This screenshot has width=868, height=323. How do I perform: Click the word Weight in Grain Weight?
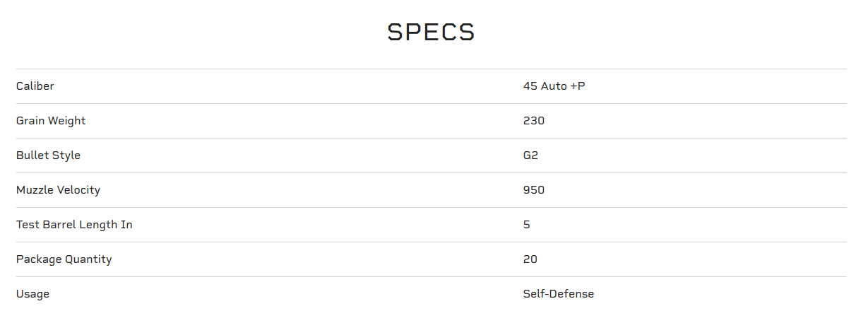tap(67, 121)
